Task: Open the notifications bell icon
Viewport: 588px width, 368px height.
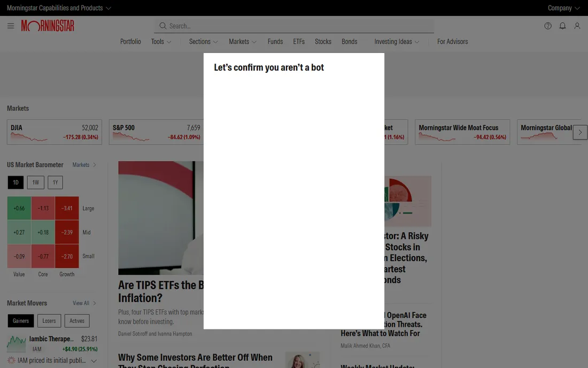Action: click(562, 26)
